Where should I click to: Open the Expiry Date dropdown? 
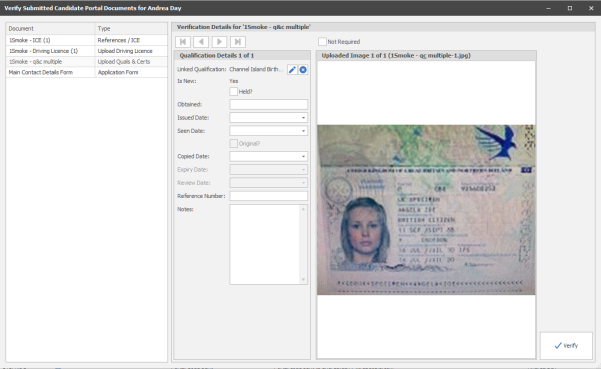pyautogui.click(x=303, y=170)
